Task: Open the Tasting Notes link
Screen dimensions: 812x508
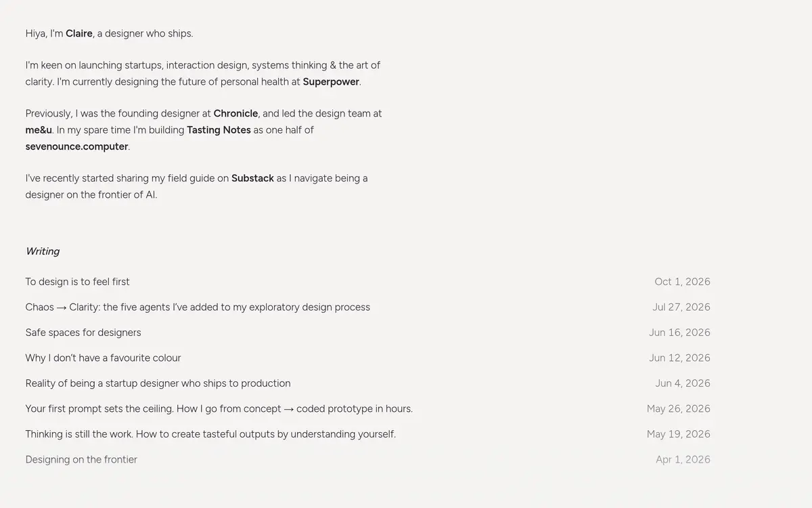Action: pos(219,130)
